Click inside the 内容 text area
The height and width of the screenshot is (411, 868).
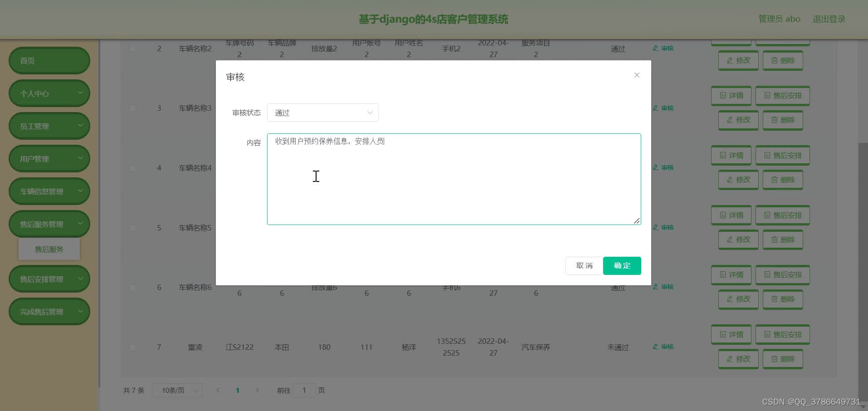pyautogui.click(x=454, y=179)
